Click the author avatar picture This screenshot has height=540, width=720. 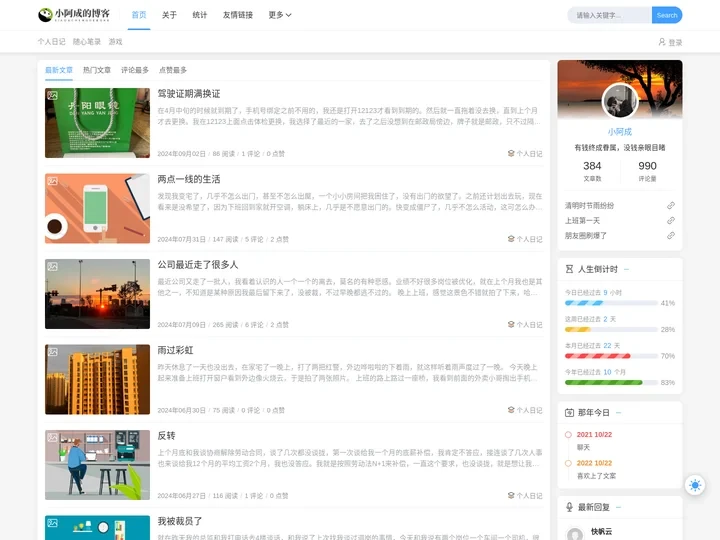(620, 101)
